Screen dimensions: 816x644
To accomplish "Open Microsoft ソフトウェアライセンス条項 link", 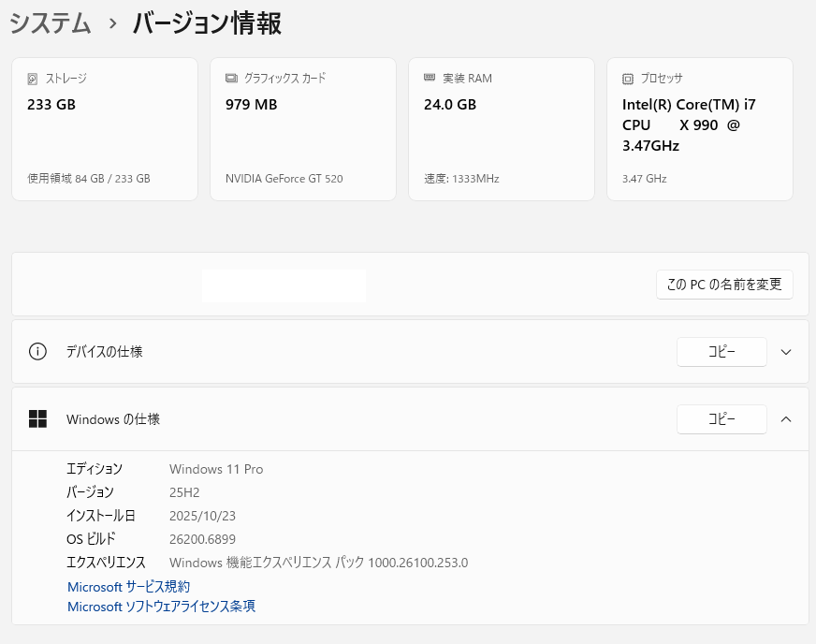I will [x=161, y=607].
